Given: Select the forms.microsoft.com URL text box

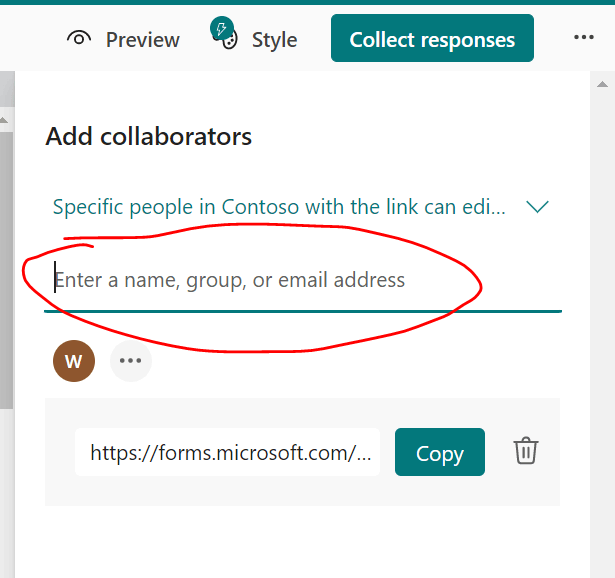Looking at the screenshot, I should point(227,452).
